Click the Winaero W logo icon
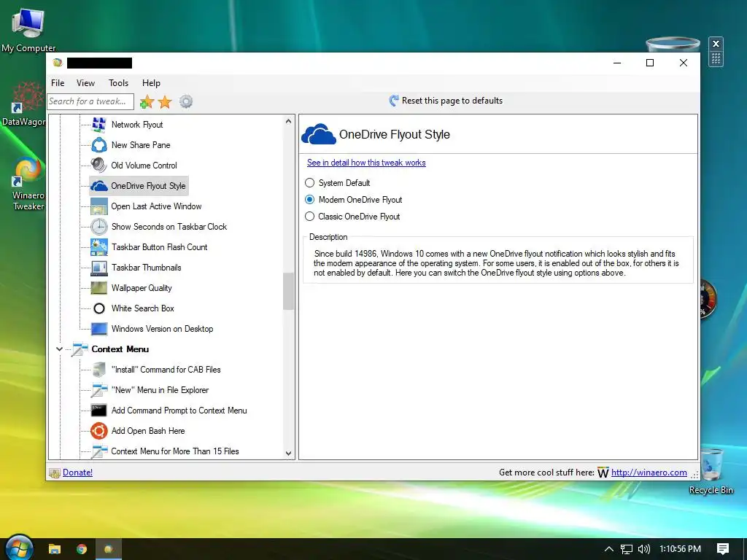This screenshot has width=747, height=560. (x=603, y=472)
